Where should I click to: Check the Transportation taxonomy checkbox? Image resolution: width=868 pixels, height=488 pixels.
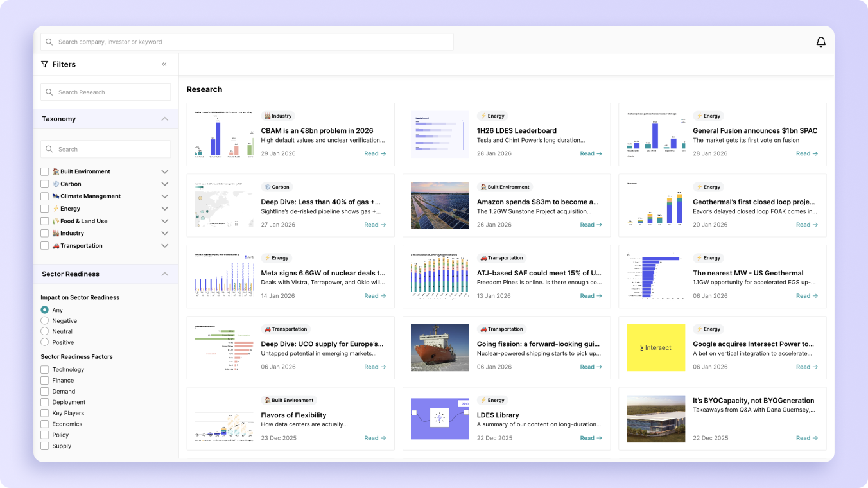click(45, 246)
